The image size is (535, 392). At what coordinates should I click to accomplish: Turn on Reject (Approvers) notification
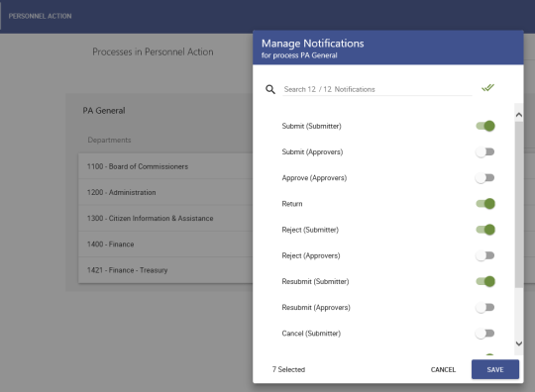(x=485, y=255)
